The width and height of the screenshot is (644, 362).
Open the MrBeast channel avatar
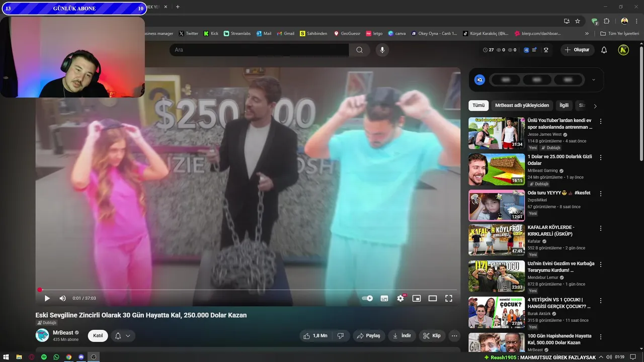[42, 335]
